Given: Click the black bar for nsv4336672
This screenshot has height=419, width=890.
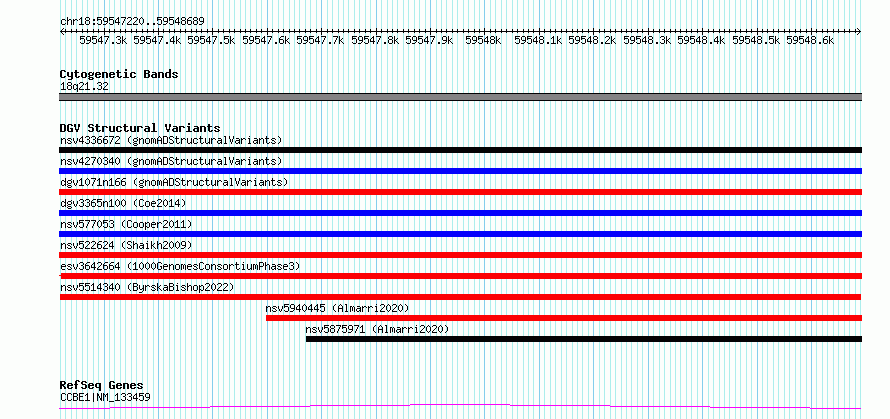Looking at the screenshot, I should (x=461, y=150).
